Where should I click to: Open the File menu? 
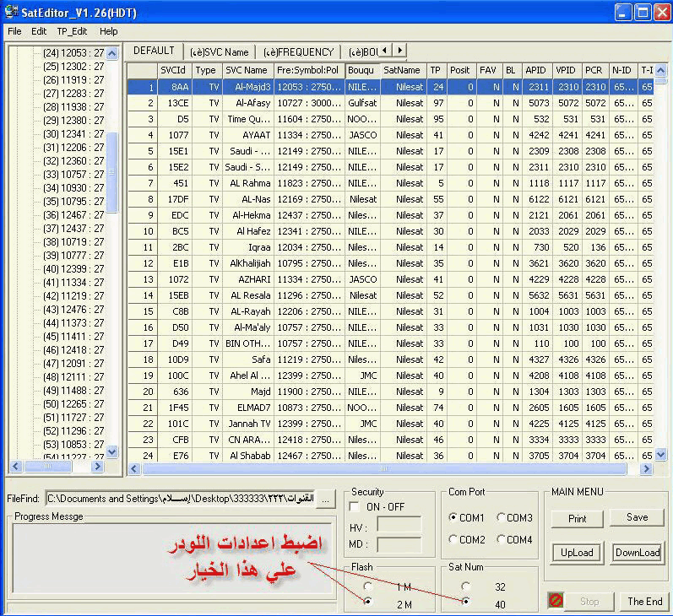tap(14, 31)
